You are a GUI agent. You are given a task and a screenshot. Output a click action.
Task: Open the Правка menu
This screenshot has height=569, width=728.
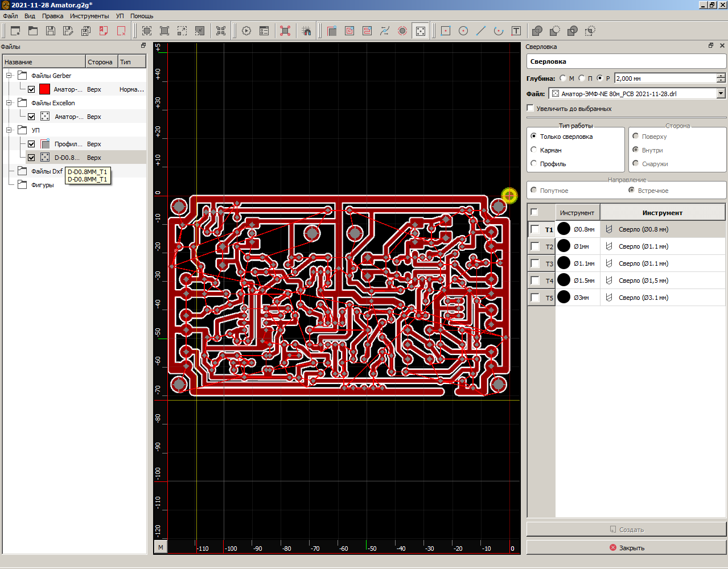[x=52, y=16]
